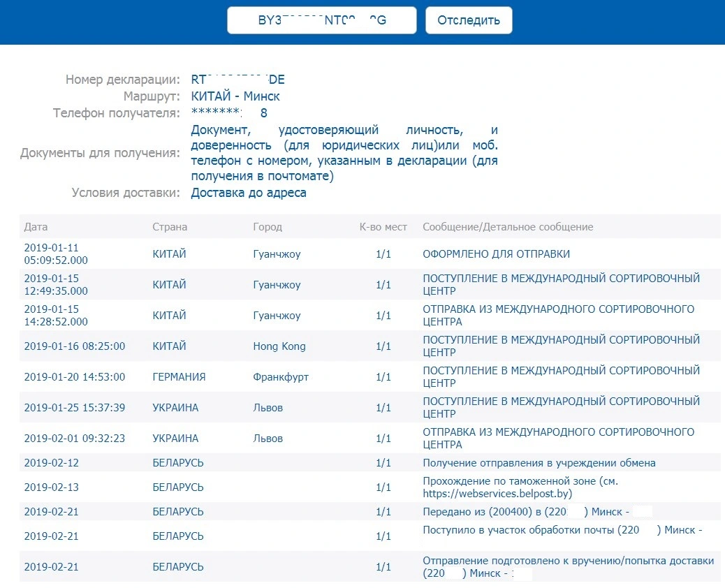The image size is (725, 588).
Task: Click УКРАИНА in the 2019-01-25 row
Action: click(x=175, y=408)
